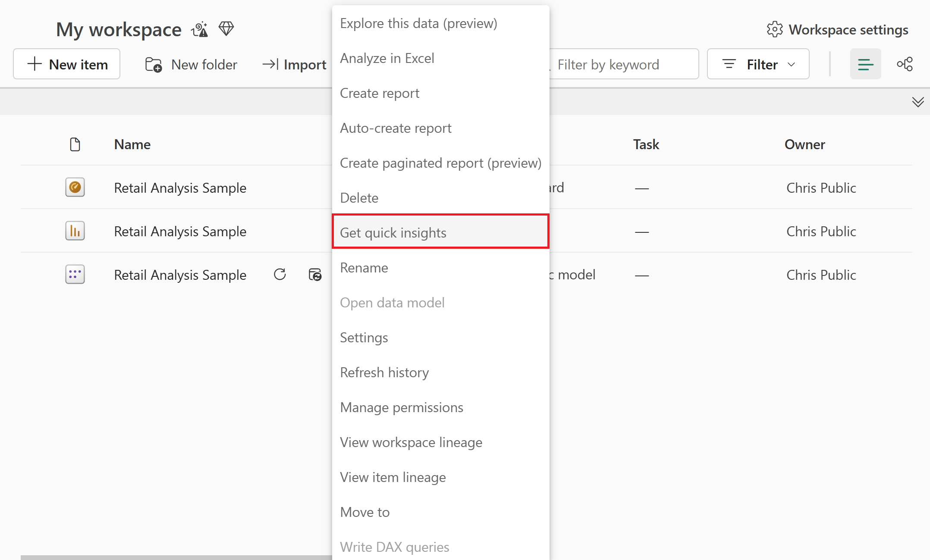930x560 pixels.
Task: Click the schedule refresh icon
Action: pos(315,275)
